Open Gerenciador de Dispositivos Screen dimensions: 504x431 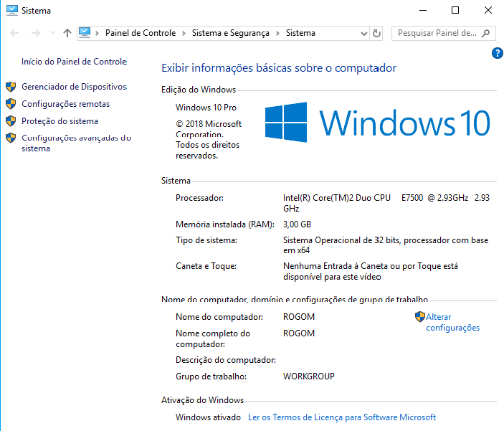pos(75,87)
